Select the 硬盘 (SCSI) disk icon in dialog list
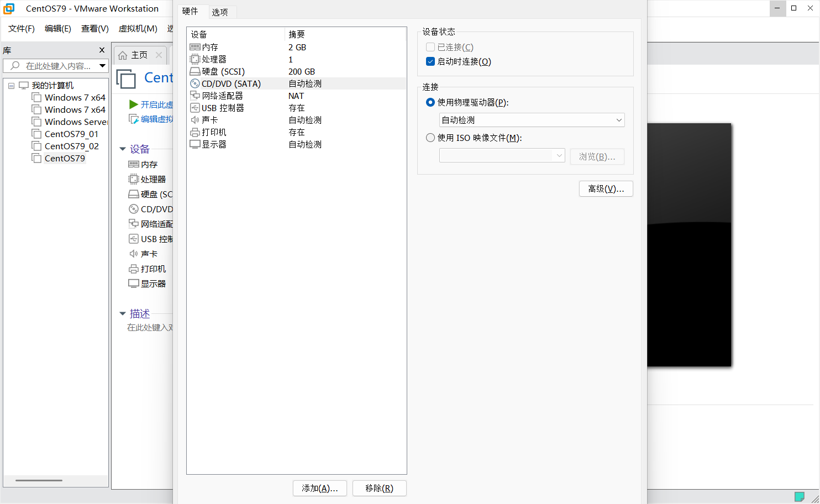Image resolution: width=820 pixels, height=504 pixels. (x=195, y=71)
